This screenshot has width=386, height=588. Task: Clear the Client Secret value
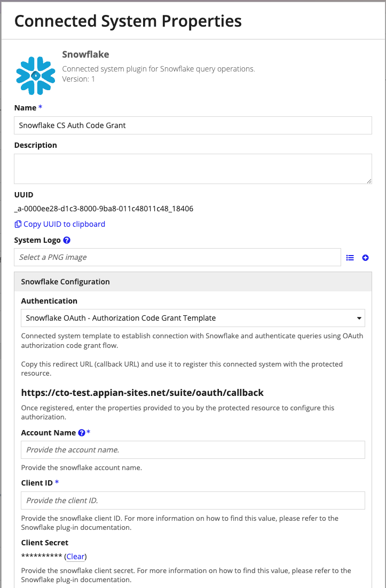pos(75,557)
